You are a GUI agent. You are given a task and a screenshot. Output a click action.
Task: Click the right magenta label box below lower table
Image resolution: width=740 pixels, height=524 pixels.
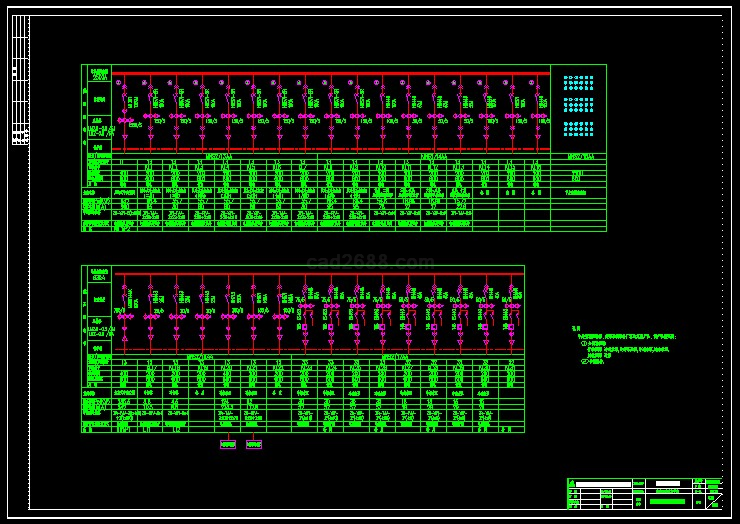point(254,444)
